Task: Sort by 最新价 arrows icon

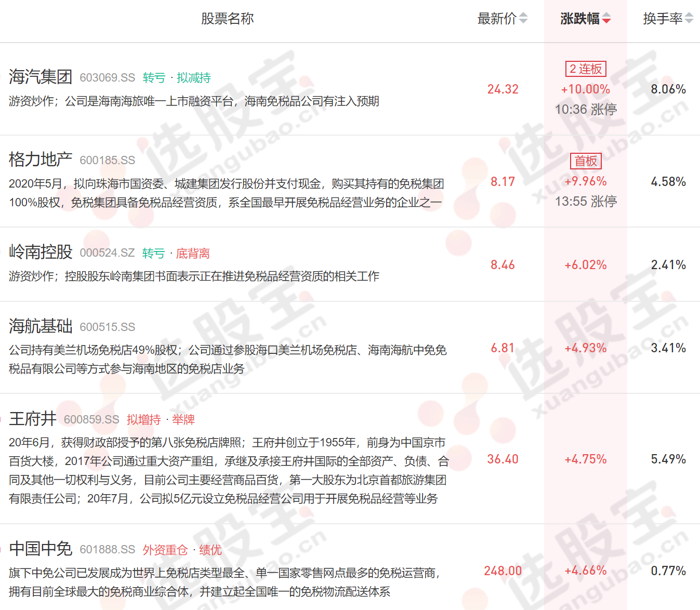Action: click(x=523, y=19)
